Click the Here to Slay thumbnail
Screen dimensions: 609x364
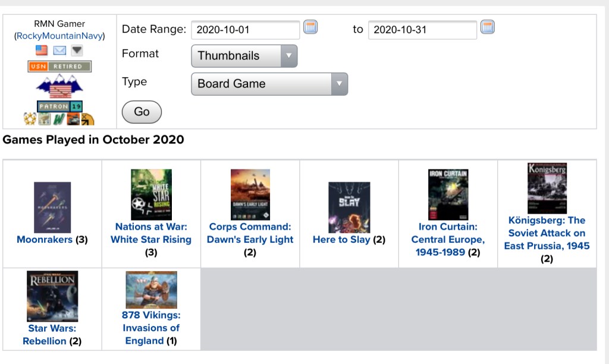click(x=349, y=207)
